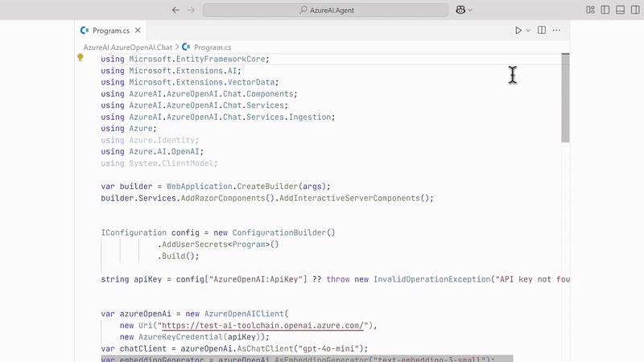Click the Program.cs breadcrumb

pyautogui.click(x=213, y=47)
